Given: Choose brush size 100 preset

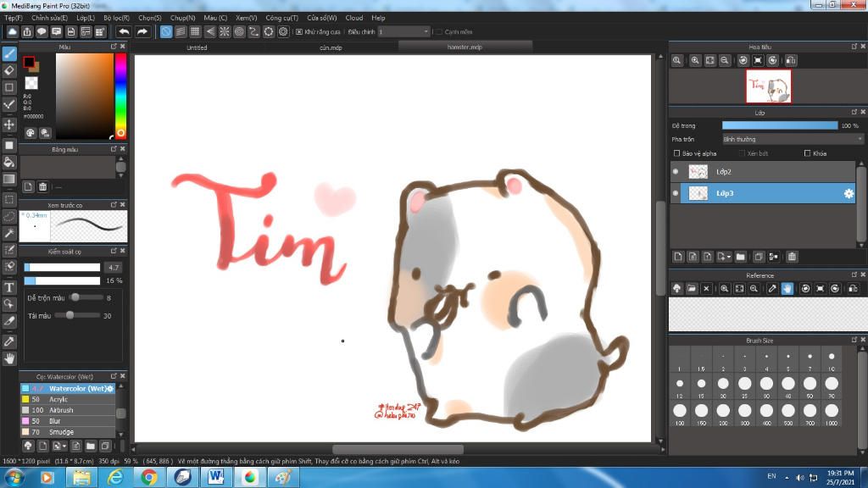Looking at the screenshot, I should click(679, 413).
